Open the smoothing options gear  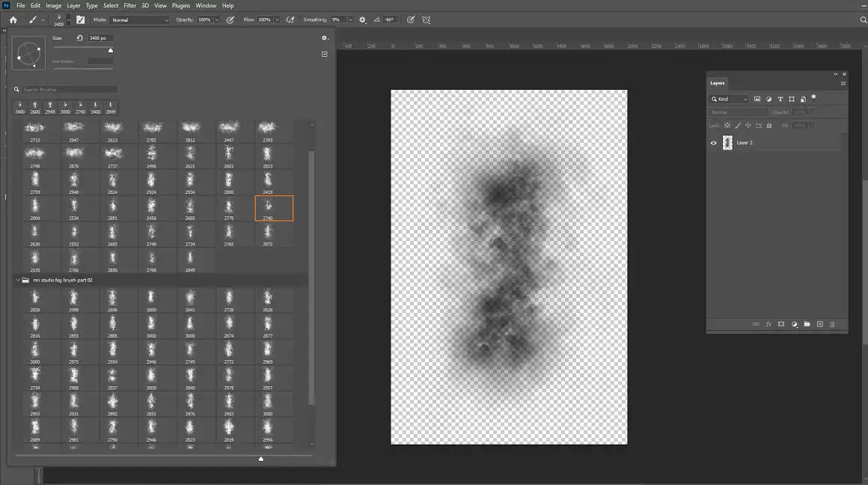363,20
